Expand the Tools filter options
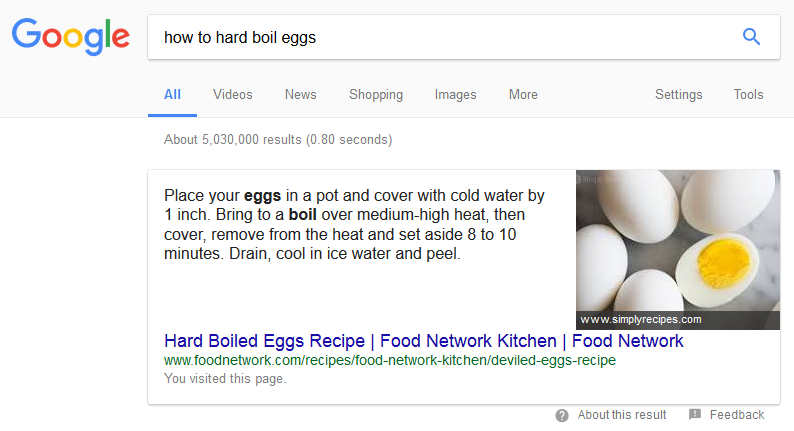This screenshot has width=794, height=431. tap(748, 95)
